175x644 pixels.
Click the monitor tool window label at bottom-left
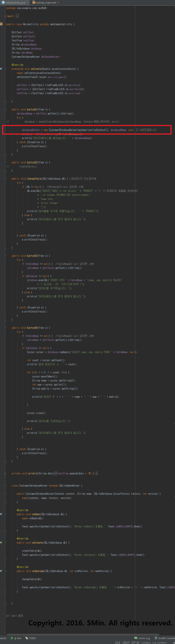pos(3,638)
